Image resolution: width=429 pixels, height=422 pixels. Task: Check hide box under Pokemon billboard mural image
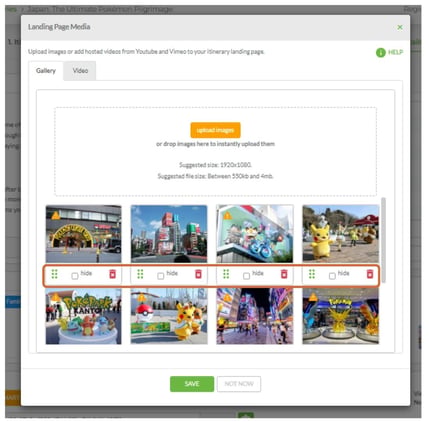tap(246, 276)
